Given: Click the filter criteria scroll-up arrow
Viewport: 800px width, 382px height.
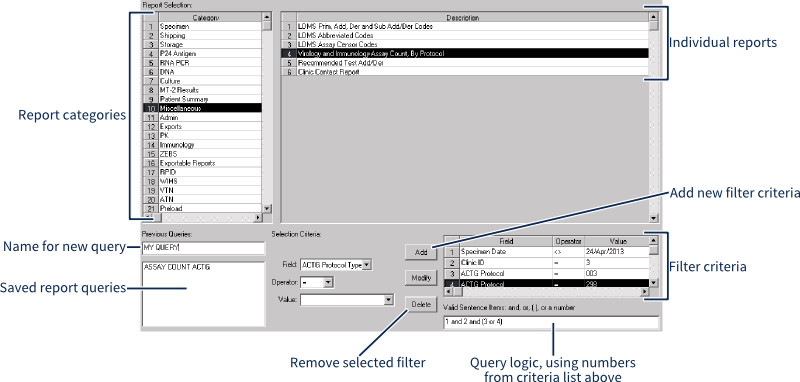Looking at the screenshot, I should (654, 241).
